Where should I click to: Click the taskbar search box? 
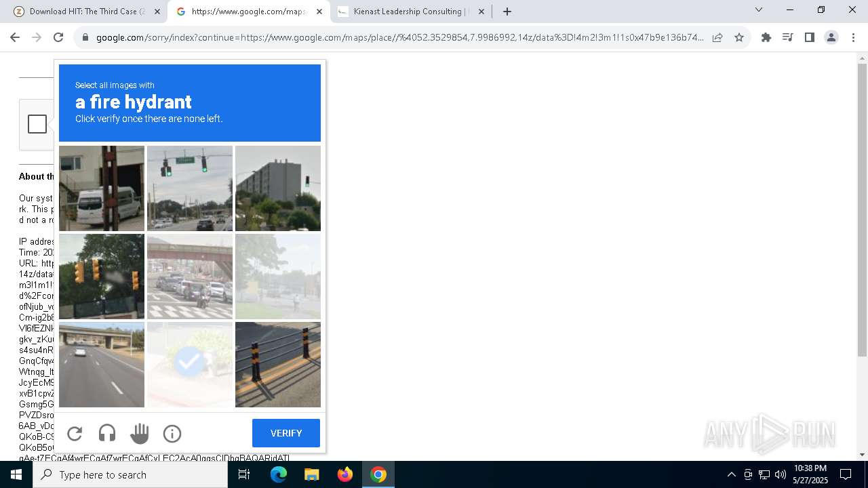click(x=130, y=474)
